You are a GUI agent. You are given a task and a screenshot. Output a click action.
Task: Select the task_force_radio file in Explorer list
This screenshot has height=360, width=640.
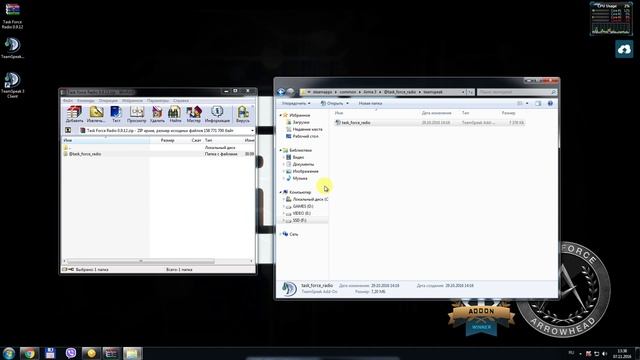coord(429,122)
